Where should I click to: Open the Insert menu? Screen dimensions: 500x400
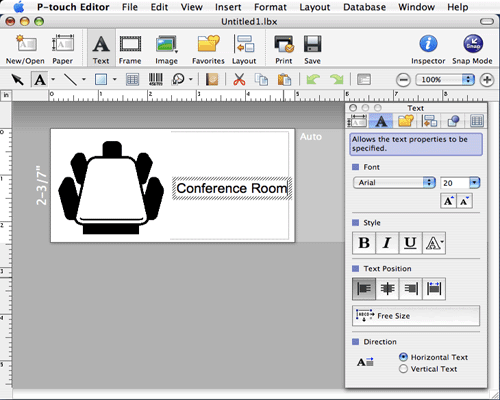coord(228,7)
